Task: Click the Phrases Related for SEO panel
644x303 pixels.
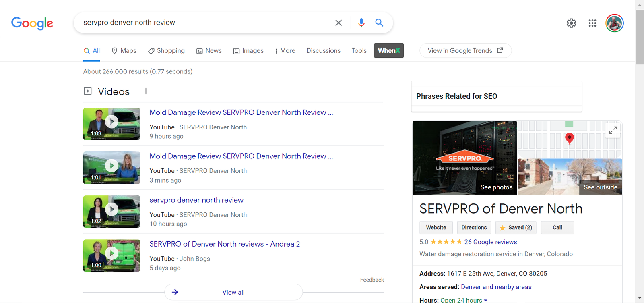Action: 497,96
